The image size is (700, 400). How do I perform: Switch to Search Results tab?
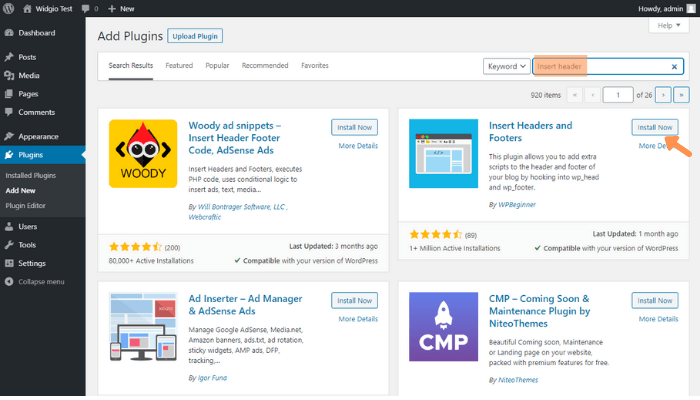click(x=131, y=66)
